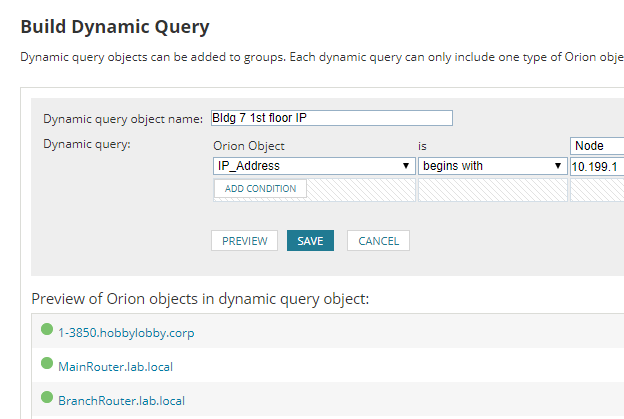
Task: Open the Node object type selector
Action: point(596,146)
